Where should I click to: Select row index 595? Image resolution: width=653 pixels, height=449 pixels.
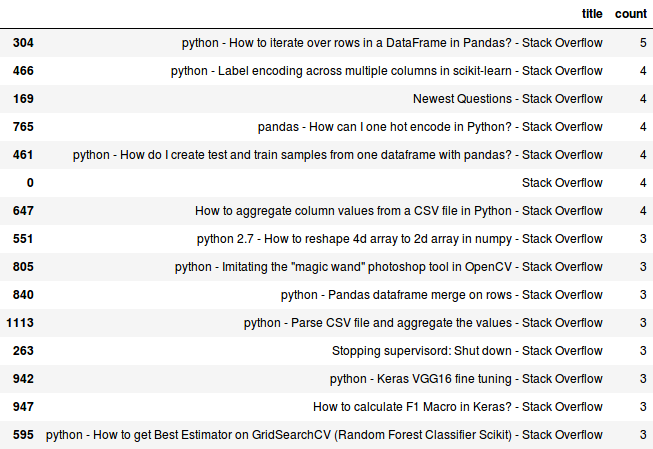(23, 435)
